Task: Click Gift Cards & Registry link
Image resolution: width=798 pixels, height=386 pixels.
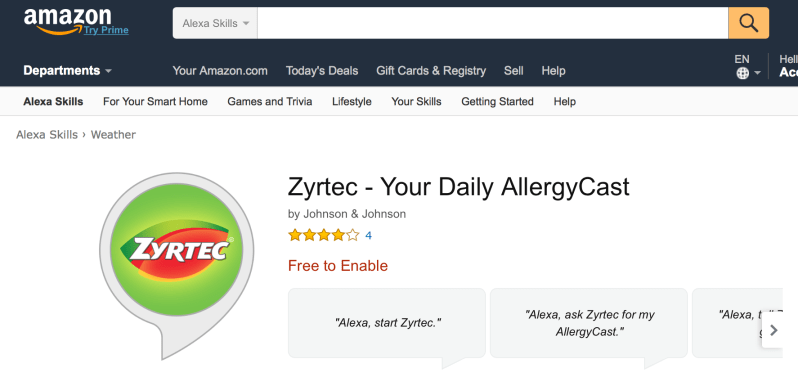Action: point(431,70)
